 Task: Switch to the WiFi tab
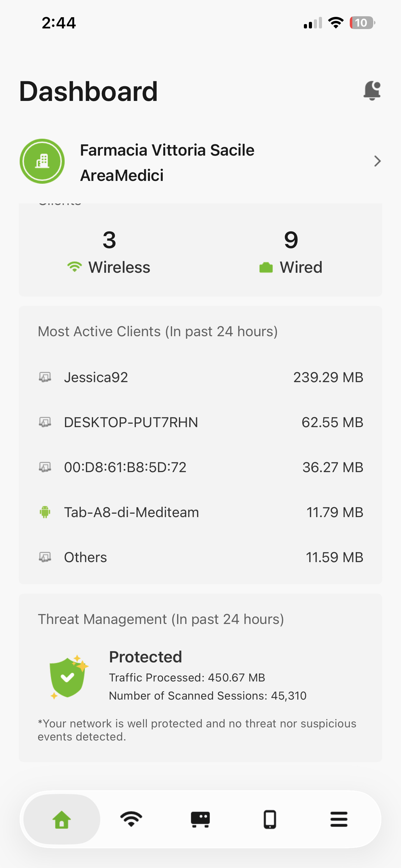(x=131, y=819)
